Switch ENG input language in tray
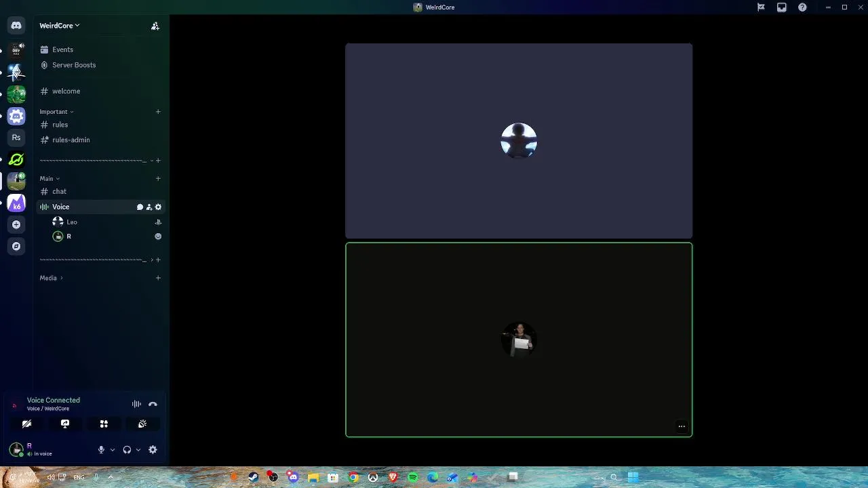The width and height of the screenshot is (868, 488). [79, 477]
